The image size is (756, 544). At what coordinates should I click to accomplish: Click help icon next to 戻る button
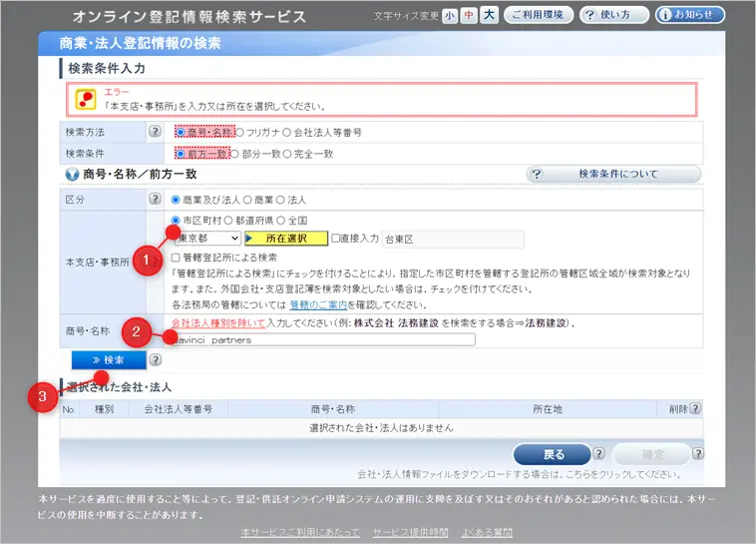596,454
